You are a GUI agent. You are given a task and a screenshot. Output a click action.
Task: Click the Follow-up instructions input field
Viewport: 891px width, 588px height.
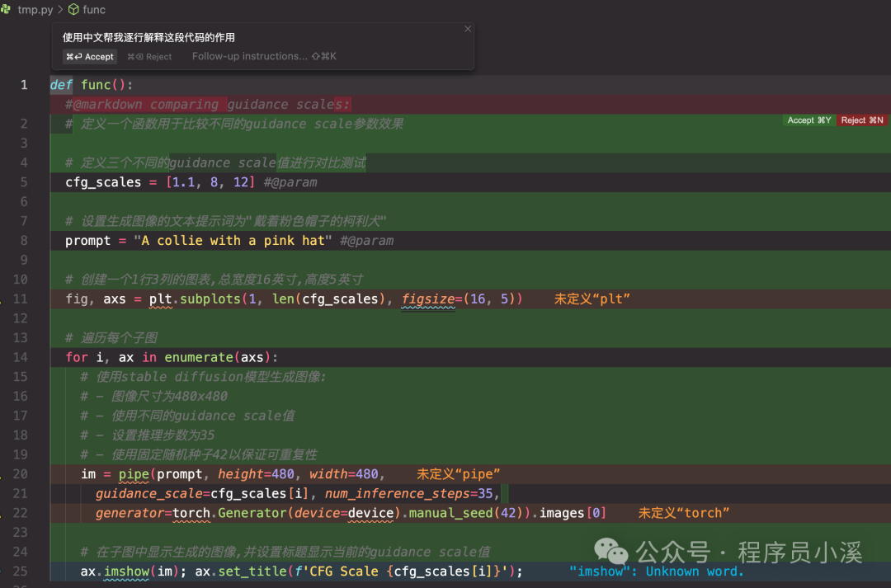[264, 56]
